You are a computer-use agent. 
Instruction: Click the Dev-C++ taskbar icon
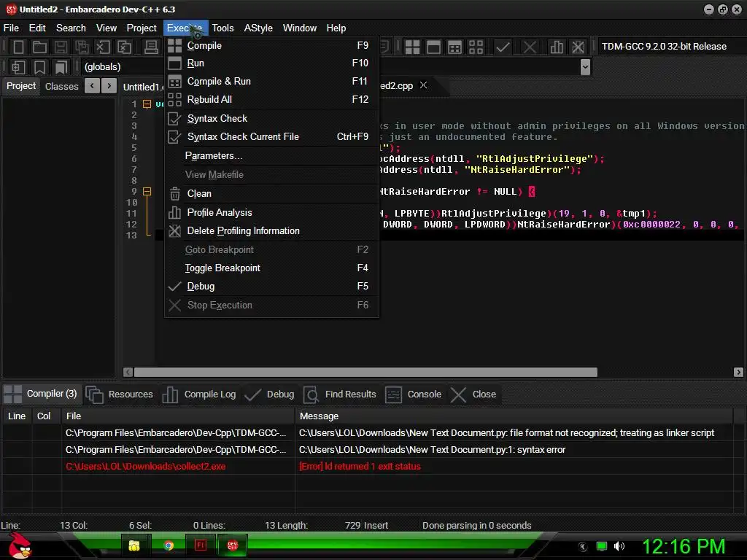(x=232, y=545)
